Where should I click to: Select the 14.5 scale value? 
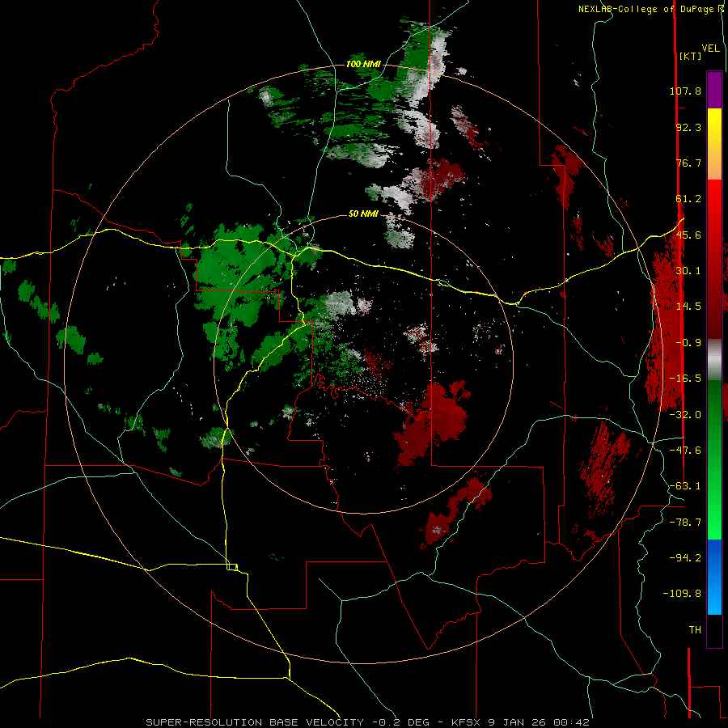(x=688, y=307)
